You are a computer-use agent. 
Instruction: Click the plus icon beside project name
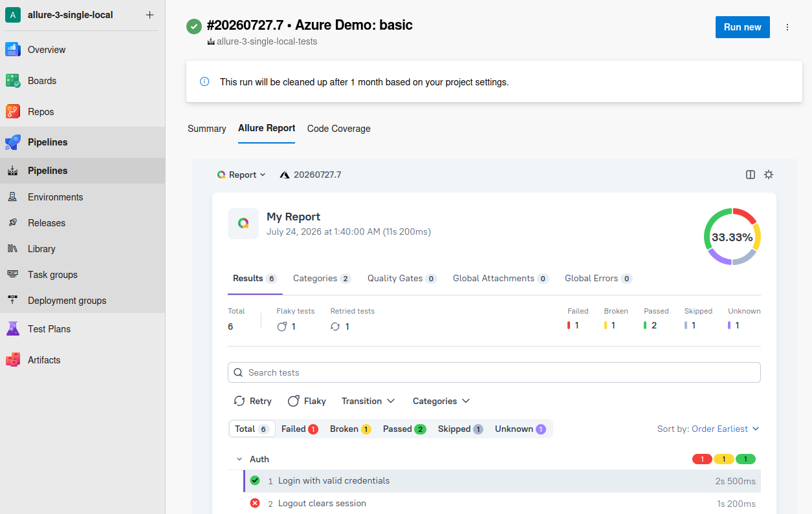click(x=150, y=15)
